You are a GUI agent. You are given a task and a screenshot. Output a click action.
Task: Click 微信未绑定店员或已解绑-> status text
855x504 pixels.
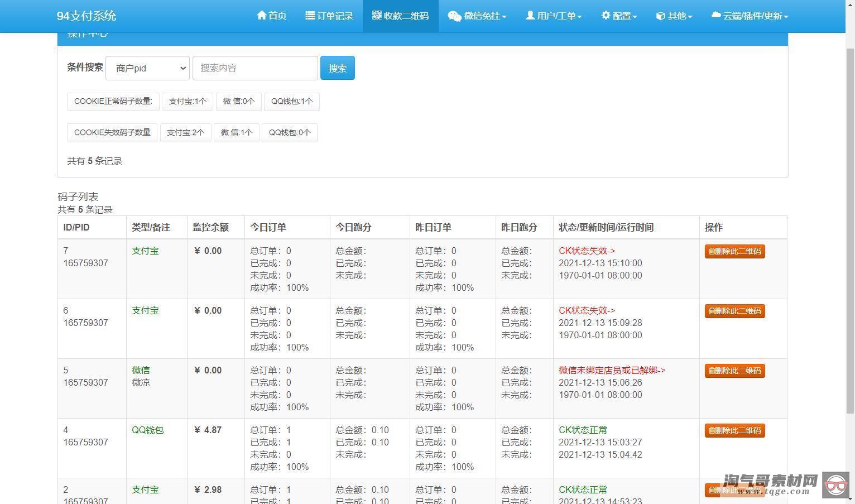coord(612,371)
